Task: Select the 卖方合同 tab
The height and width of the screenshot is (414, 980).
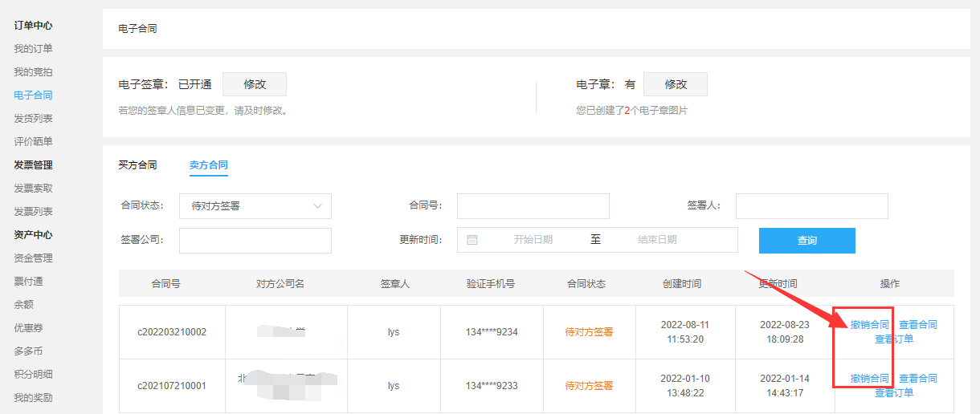Action: [208, 165]
